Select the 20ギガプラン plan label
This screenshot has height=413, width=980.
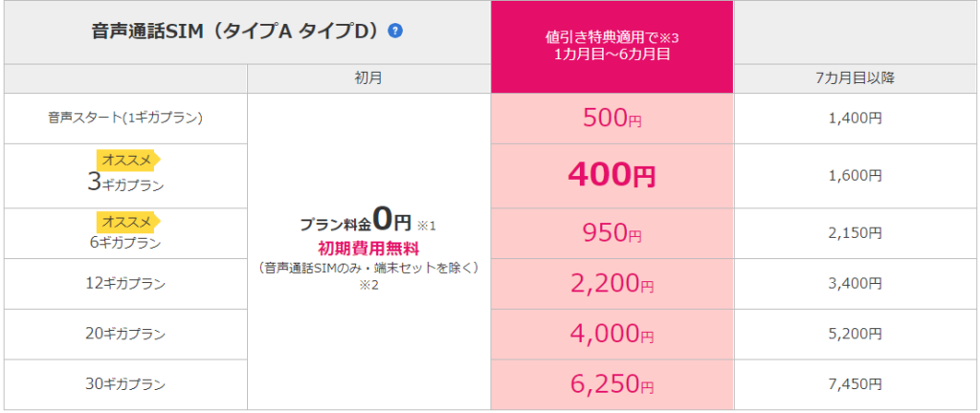(x=125, y=335)
